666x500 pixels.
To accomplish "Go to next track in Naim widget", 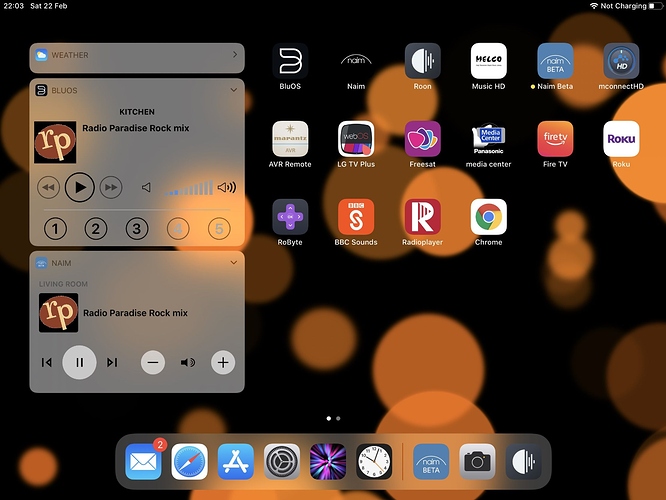I will 112,362.
